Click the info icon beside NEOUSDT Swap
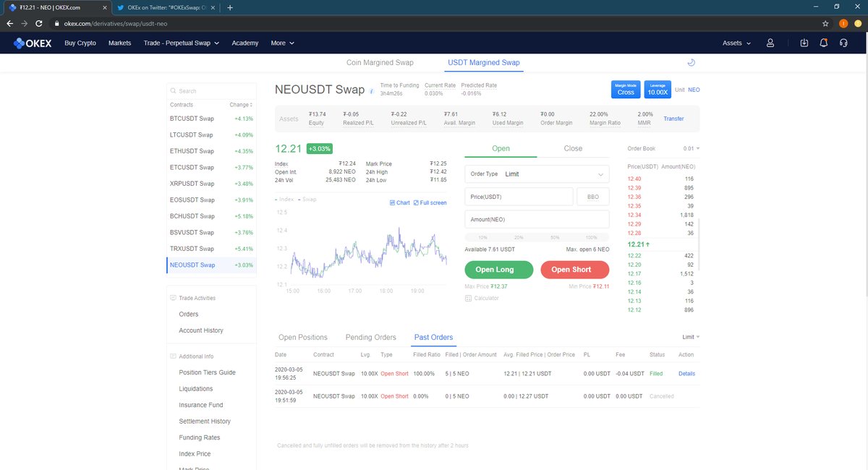 tap(372, 91)
